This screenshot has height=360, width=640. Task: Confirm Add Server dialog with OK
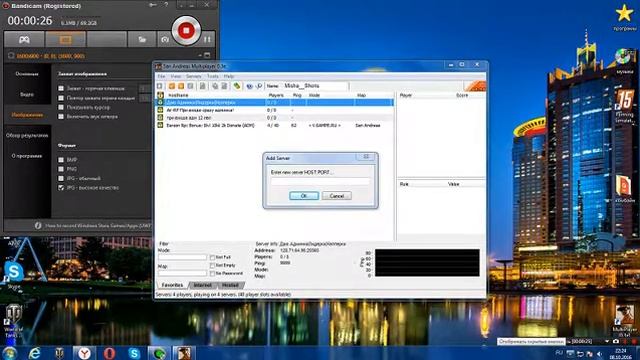click(x=304, y=196)
